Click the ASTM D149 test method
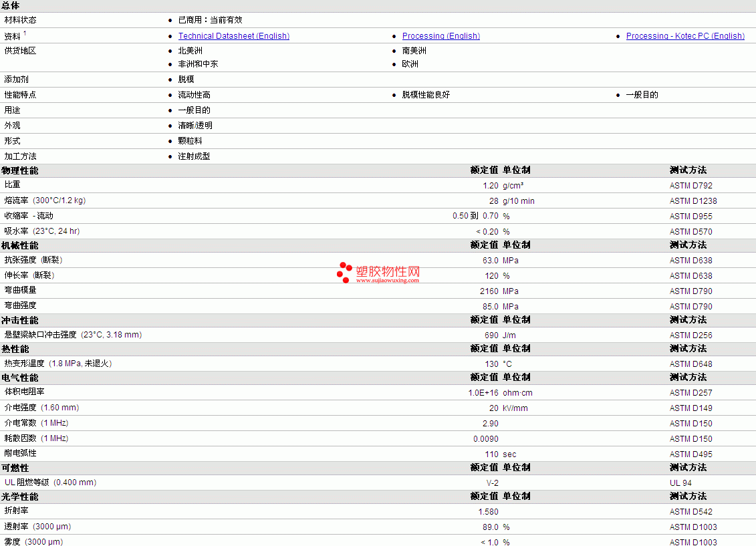This screenshot has height=546, width=756. coord(691,408)
